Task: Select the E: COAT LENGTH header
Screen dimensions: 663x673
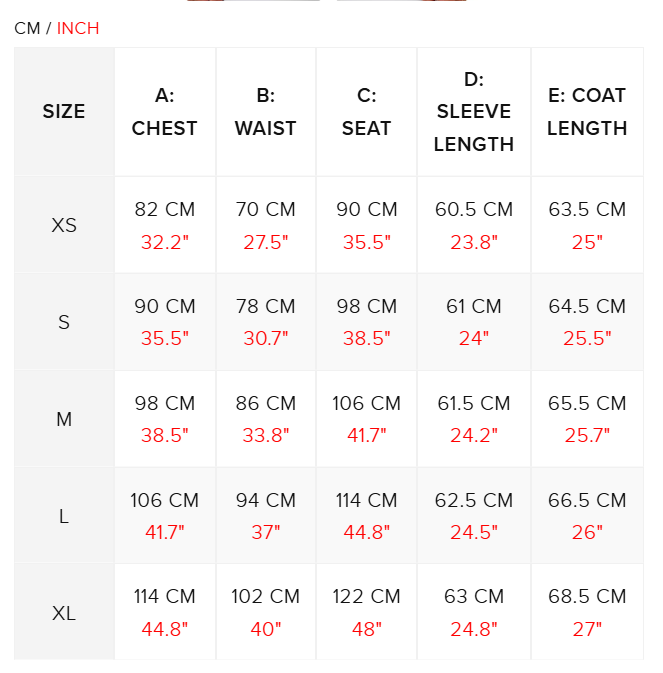Action: click(x=587, y=112)
